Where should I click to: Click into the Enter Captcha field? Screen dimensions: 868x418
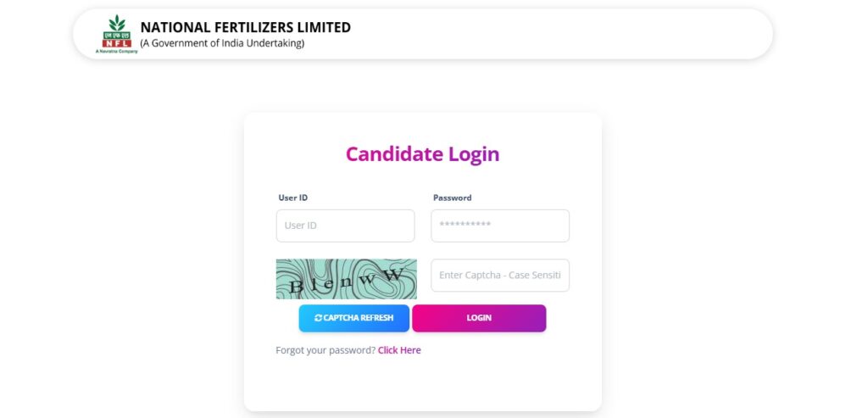(500, 276)
